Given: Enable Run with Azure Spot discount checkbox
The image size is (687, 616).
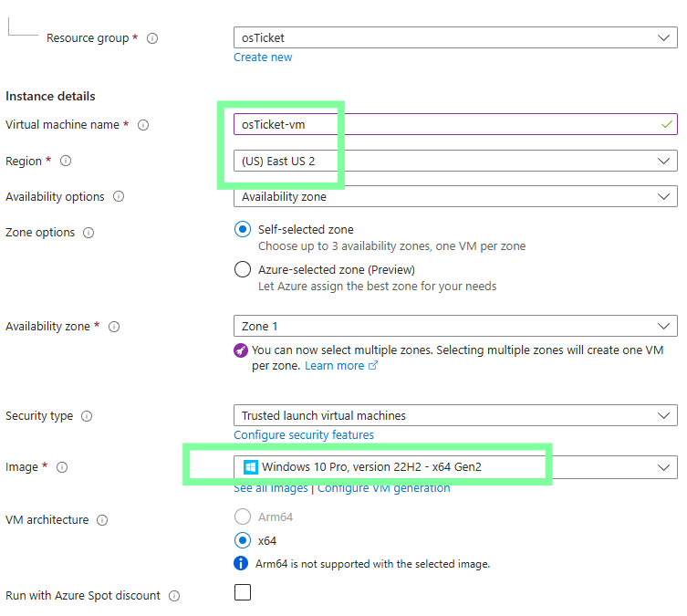Looking at the screenshot, I should point(243,592).
